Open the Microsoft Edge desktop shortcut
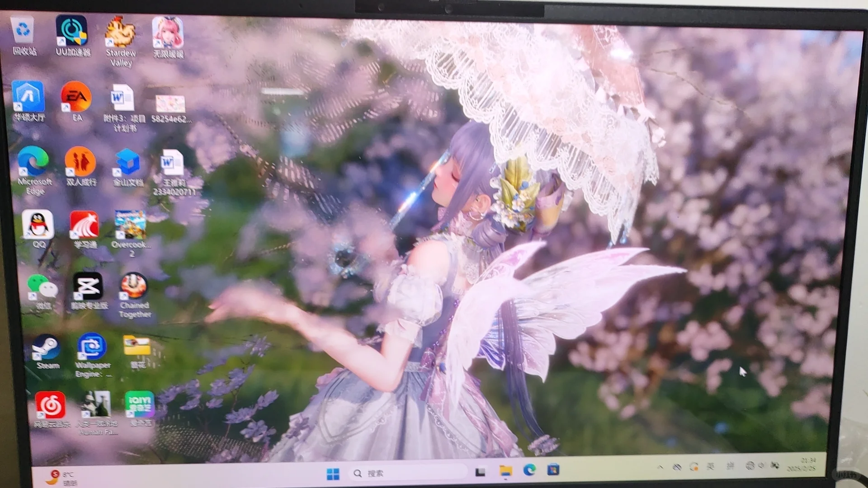Screen dimensions: 868x488 coord(34,171)
